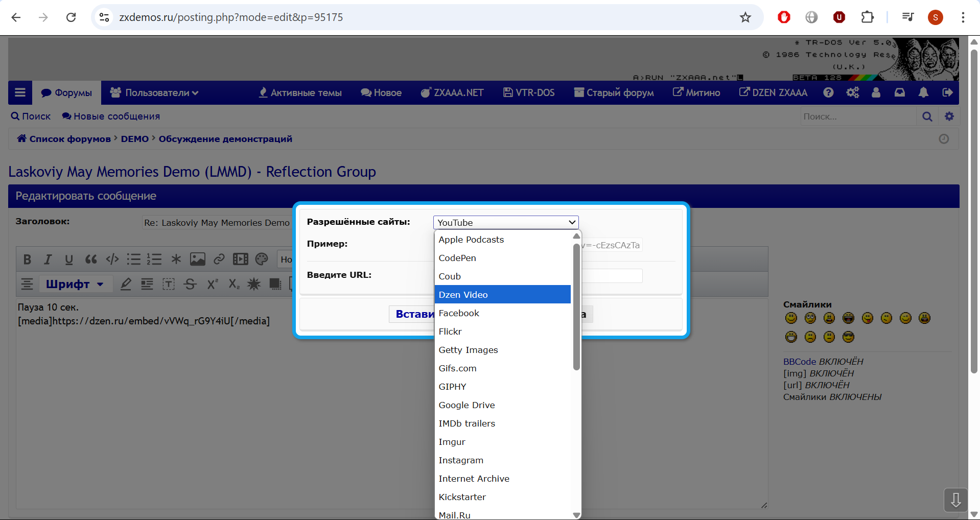Insert URL link tag
Viewport: 980px width, 520px height.
[x=219, y=259]
